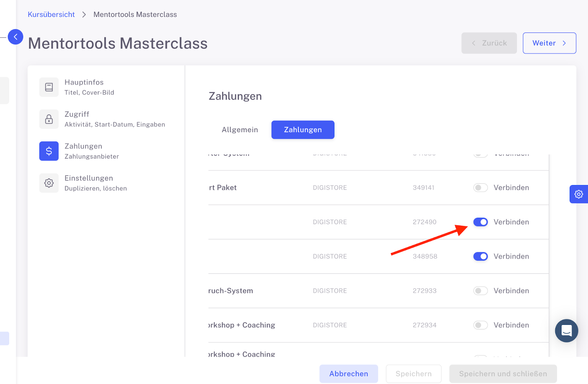Enable Verbinden toggle for product 349141
Viewport: 588px width, 384px height.
[480, 188]
